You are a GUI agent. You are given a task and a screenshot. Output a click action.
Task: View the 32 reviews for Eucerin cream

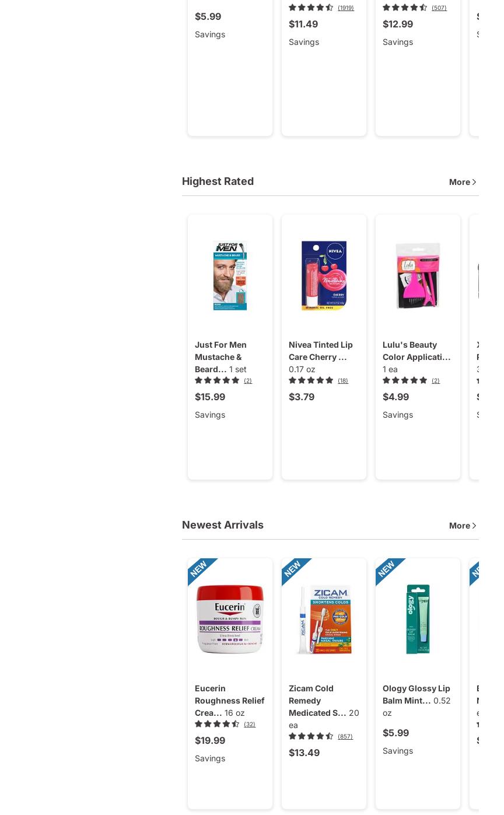pyautogui.click(x=250, y=725)
